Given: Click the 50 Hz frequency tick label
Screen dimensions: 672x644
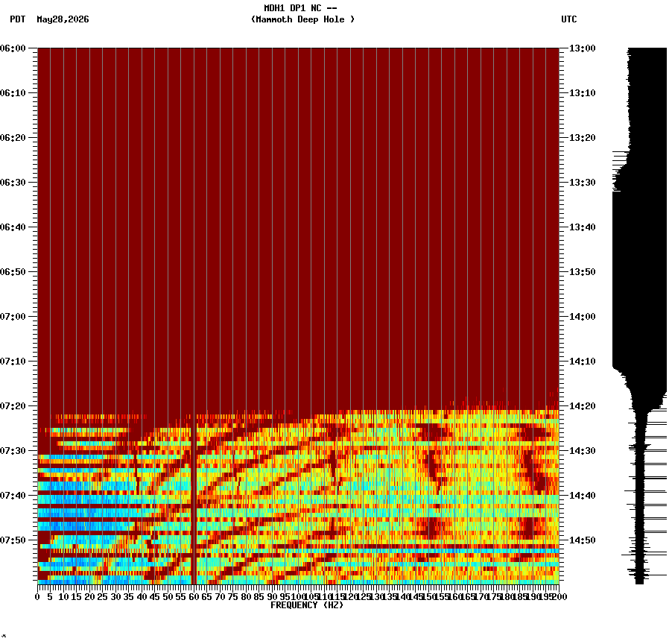Looking at the screenshot, I should point(168,597).
